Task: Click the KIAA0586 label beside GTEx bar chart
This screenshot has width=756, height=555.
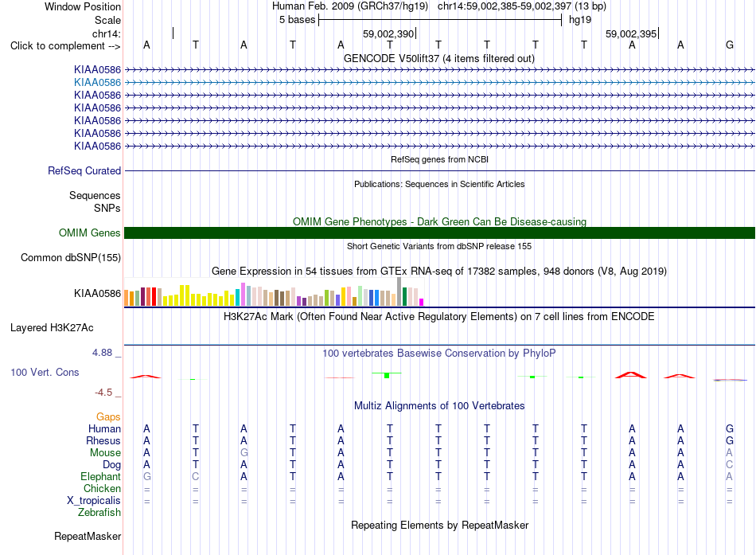Action: 97,294
